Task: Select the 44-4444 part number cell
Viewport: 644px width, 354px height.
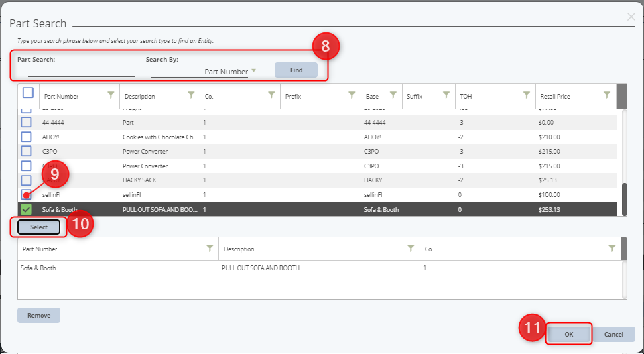Action: tap(53, 123)
